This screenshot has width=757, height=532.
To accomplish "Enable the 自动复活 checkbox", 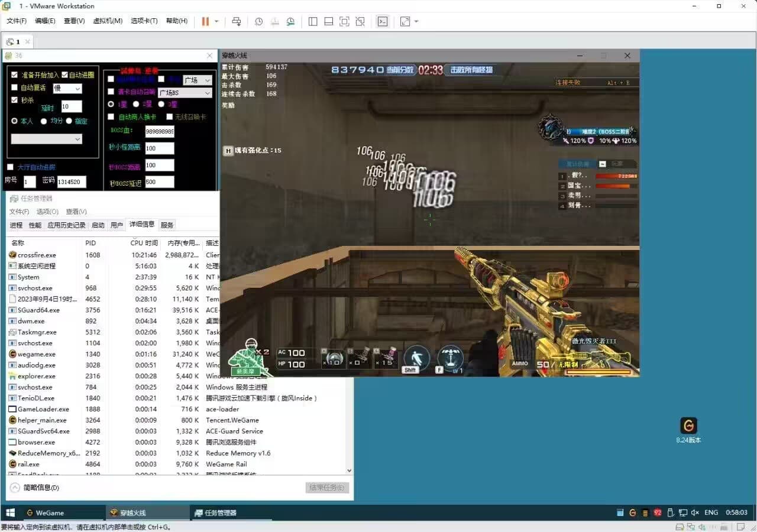I will (x=15, y=87).
